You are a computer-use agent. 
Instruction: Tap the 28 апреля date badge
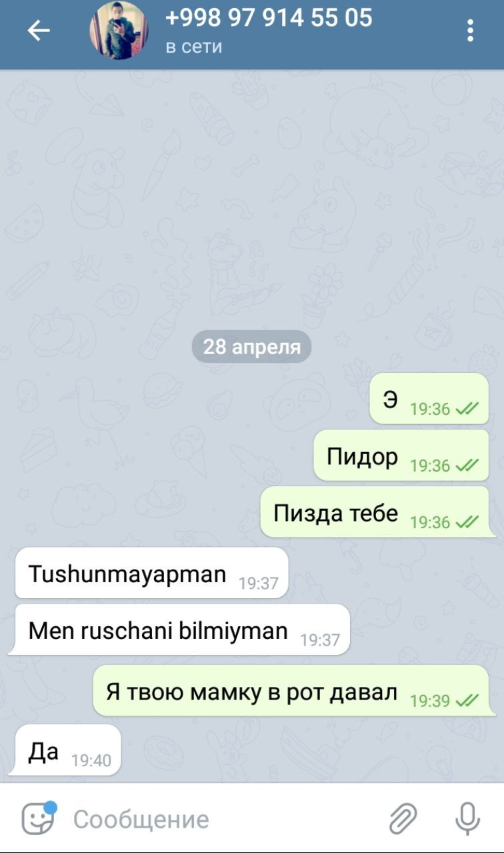(x=252, y=347)
